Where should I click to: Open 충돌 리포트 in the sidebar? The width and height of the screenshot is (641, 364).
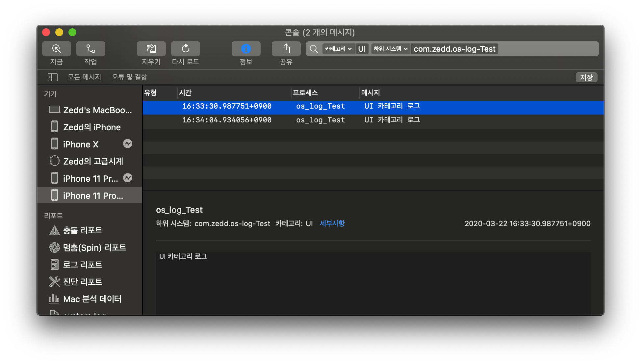[83, 230]
